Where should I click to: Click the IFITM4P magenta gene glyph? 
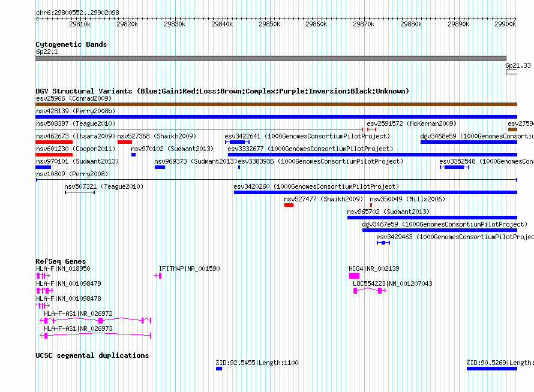pos(158,276)
